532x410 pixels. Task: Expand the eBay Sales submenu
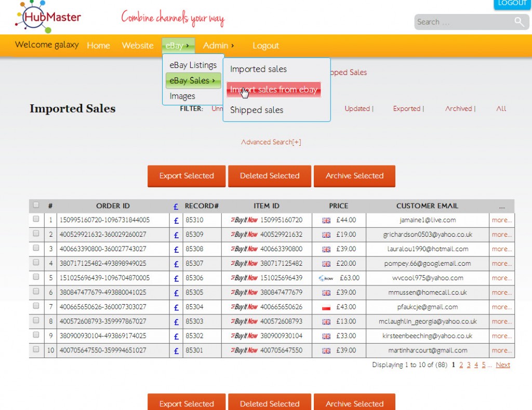(193, 80)
